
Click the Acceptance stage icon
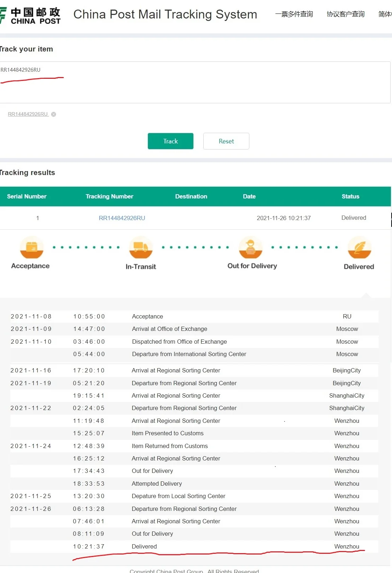[x=32, y=247]
